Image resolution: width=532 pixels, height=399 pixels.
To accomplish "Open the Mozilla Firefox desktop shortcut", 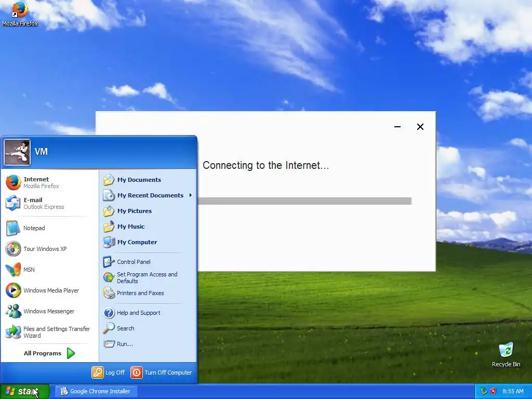I will click(20, 14).
